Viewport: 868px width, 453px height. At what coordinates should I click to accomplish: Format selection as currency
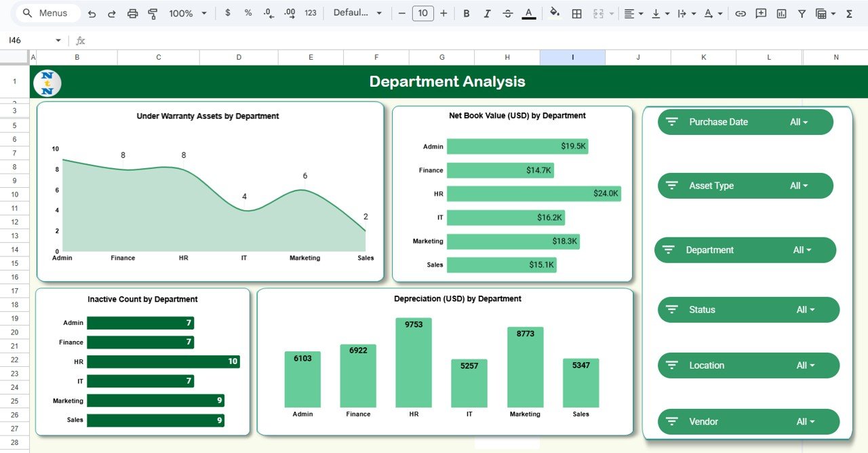pyautogui.click(x=228, y=13)
